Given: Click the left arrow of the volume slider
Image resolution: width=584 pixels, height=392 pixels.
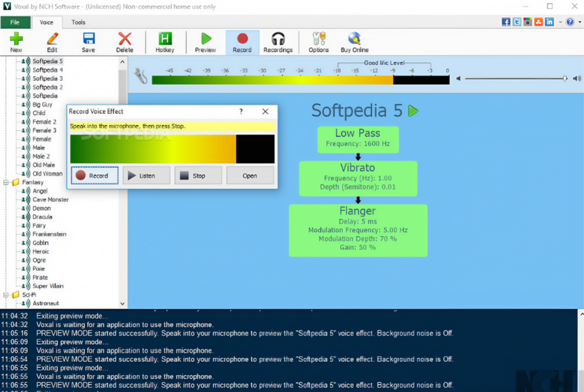Looking at the screenshot, I should coord(459,78).
